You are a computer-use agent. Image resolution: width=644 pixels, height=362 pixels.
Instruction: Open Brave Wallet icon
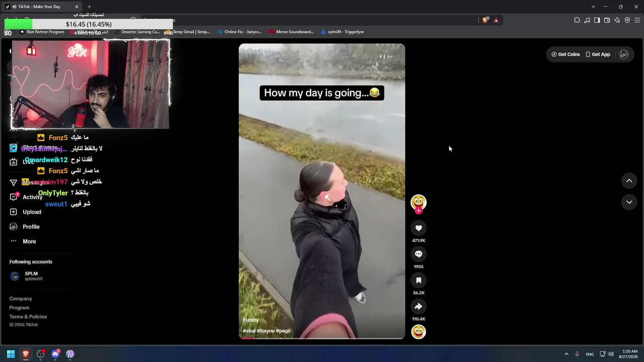click(x=607, y=20)
